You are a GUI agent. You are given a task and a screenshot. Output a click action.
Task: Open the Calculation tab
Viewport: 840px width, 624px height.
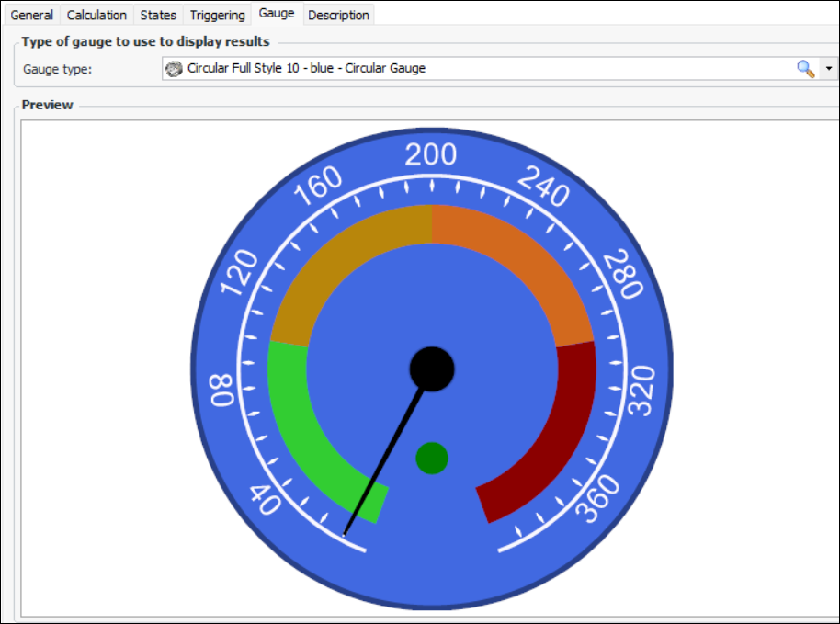(x=96, y=15)
